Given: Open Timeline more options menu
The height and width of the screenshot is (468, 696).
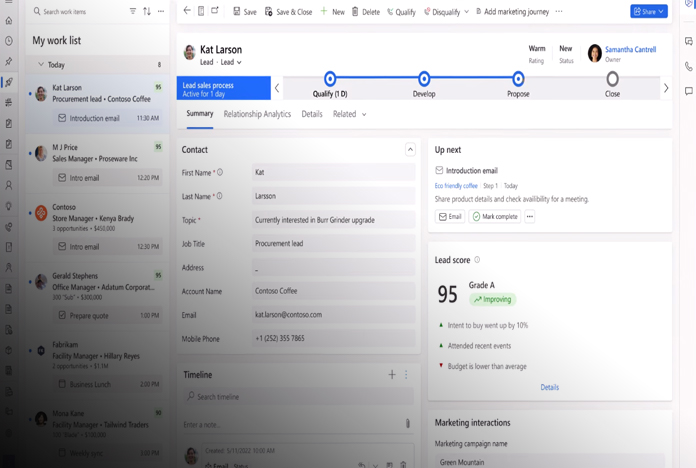Looking at the screenshot, I should click(x=406, y=375).
